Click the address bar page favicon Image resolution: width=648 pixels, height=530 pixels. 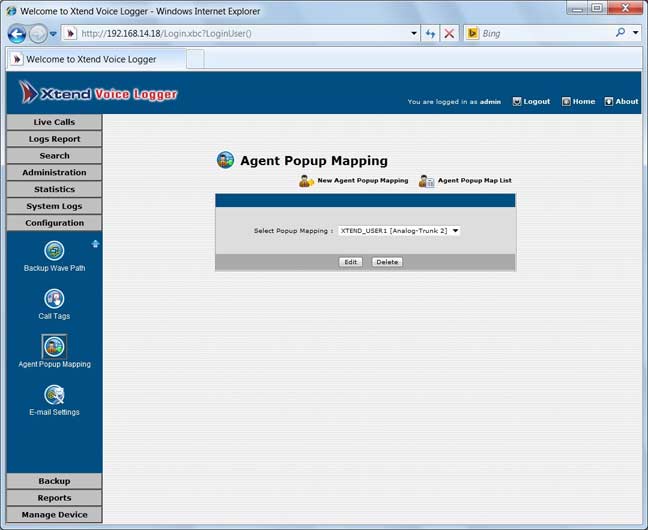tap(71, 33)
